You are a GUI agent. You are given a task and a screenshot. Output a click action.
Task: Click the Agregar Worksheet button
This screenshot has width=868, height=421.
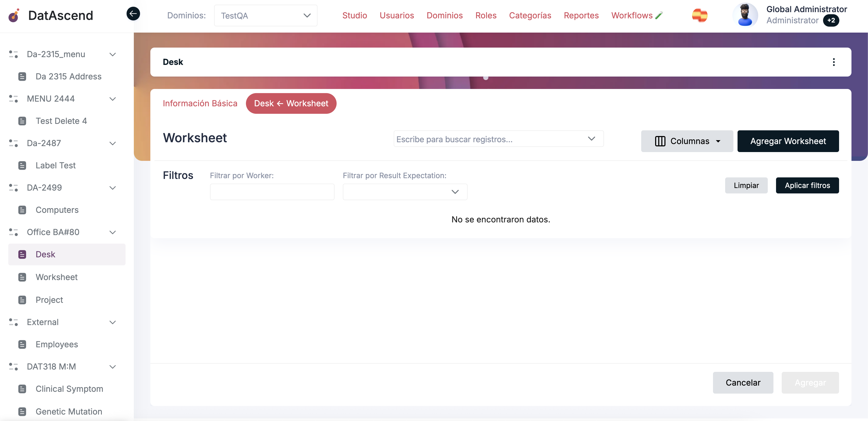pyautogui.click(x=788, y=141)
